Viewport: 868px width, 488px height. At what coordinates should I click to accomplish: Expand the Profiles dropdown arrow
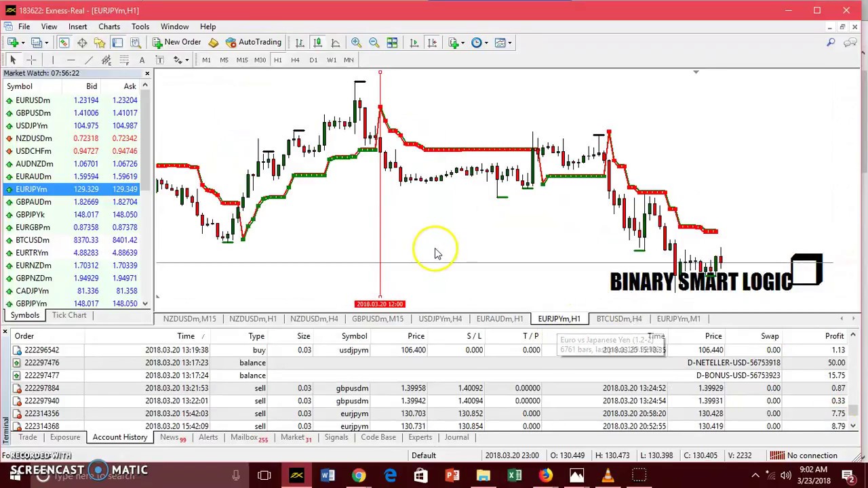pyautogui.click(x=47, y=43)
